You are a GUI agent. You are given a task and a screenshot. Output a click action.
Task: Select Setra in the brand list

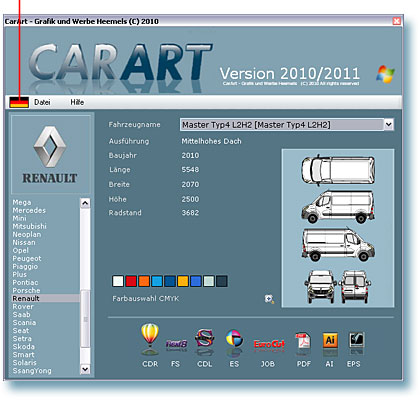click(22, 338)
